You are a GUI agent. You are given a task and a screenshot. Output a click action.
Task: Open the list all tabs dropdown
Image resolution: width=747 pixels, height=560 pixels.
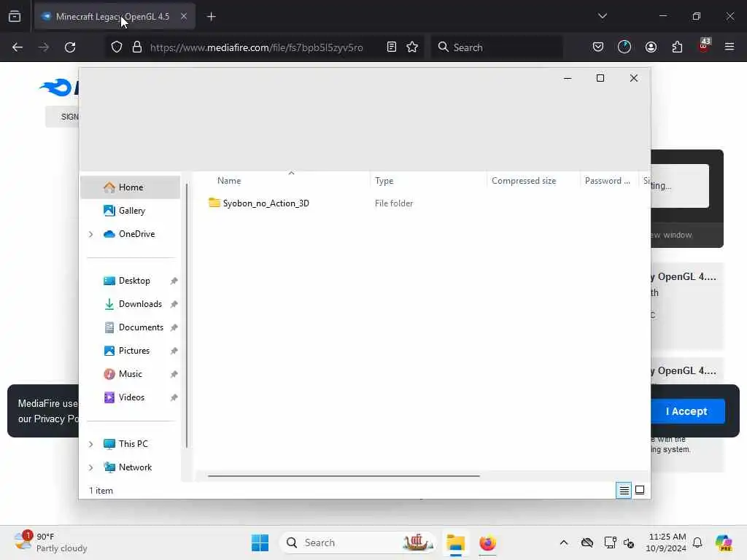click(602, 16)
